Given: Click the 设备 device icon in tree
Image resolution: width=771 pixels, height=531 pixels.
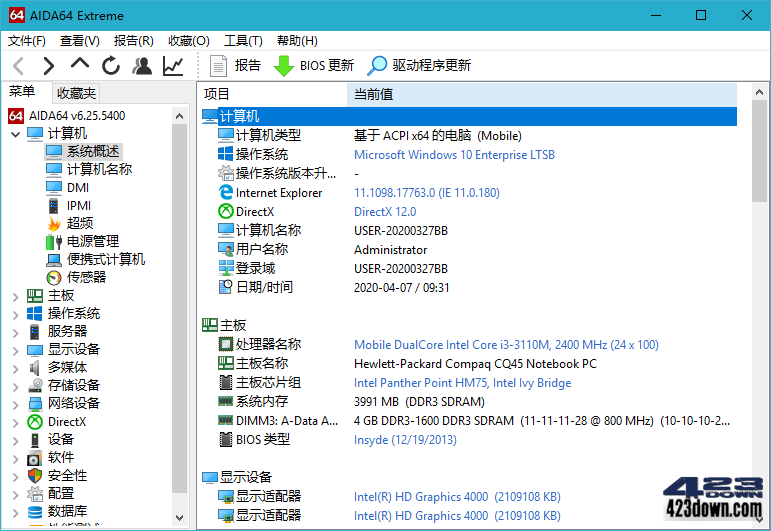Looking at the screenshot, I should [35, 440].
